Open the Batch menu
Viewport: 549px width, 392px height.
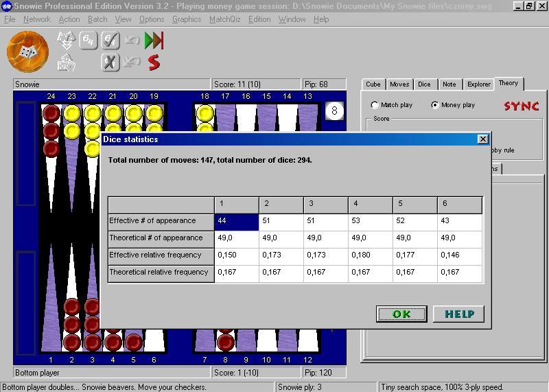click(97, 19)
